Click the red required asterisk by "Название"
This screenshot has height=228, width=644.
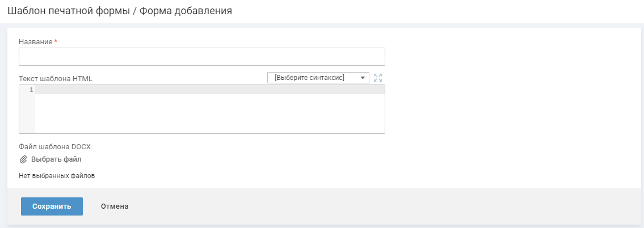pyautogui.click(x=56, y=42)
